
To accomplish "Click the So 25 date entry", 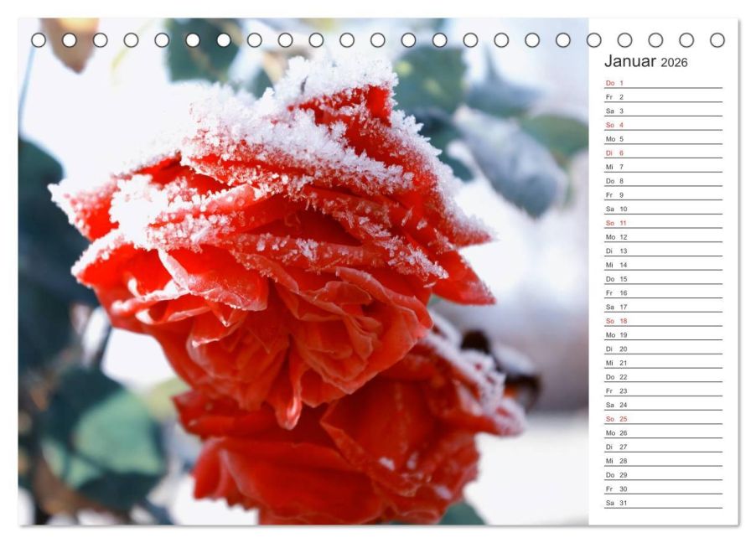I will pyautogui.click(x=664, y=419).
